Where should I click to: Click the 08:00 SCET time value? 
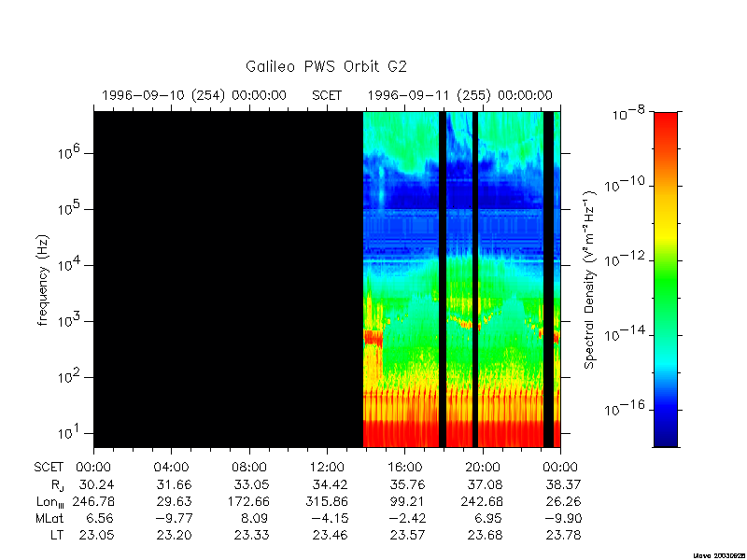coord(249,468)
